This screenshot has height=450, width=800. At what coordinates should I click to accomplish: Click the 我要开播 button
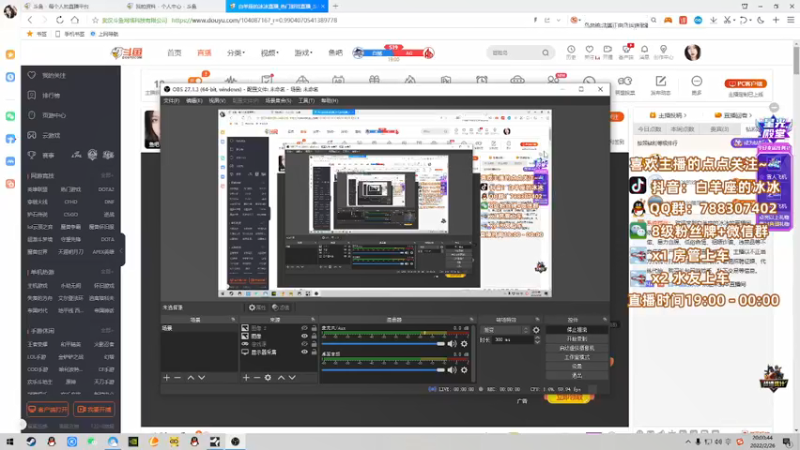coord(94,409)
